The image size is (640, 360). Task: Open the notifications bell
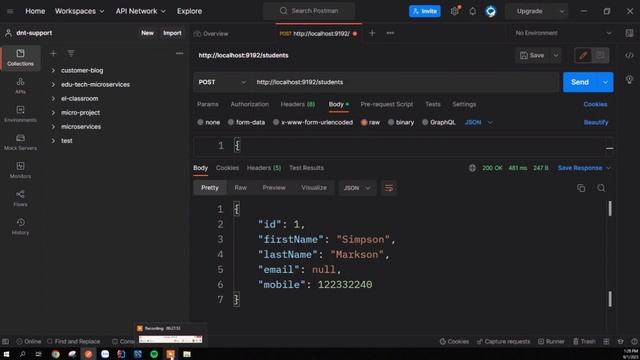473,11
